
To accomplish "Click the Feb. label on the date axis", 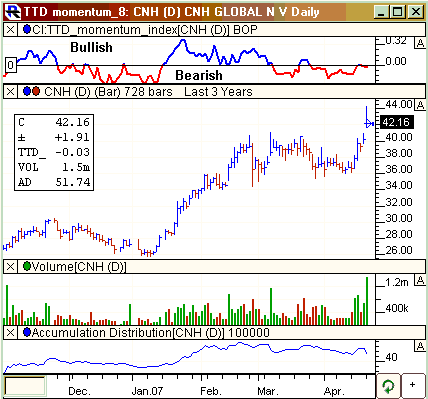I will pyautogui.click(x=211, y=391).
